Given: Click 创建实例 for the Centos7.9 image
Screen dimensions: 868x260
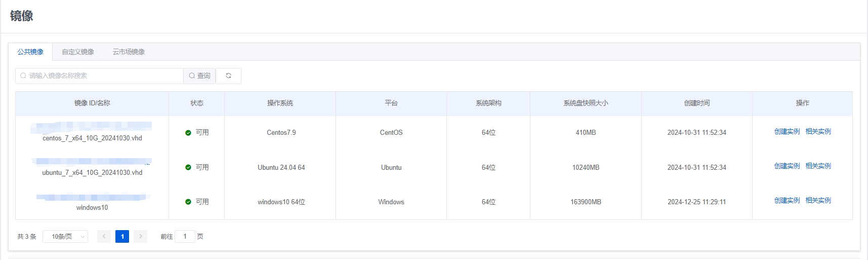Looking at the screenshot, I should (x=787, y=132).
